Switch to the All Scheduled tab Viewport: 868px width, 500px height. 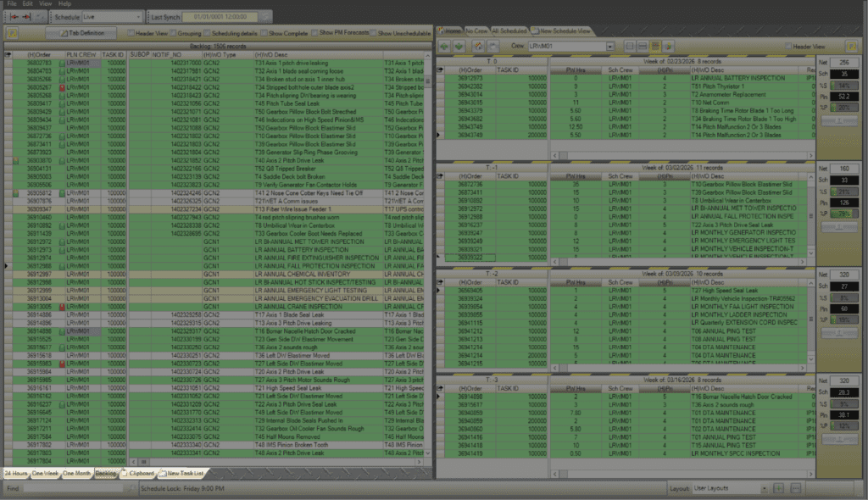coord(509,31)
